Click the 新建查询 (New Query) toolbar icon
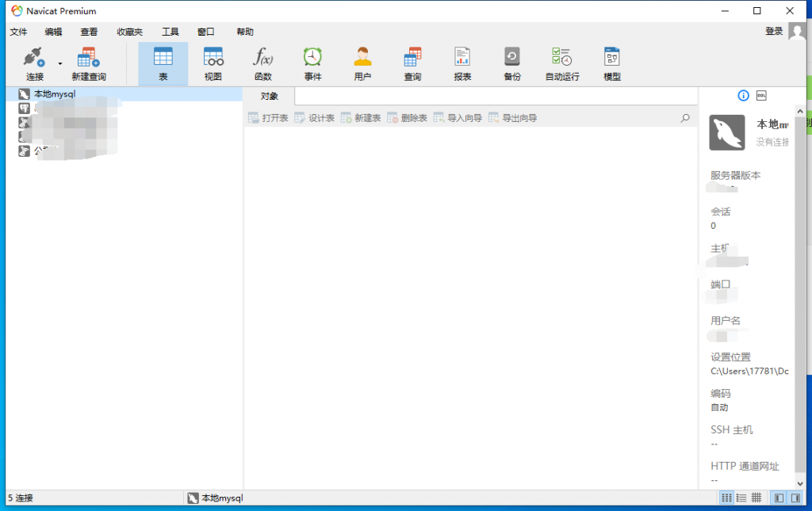 [x=88, y=64]
